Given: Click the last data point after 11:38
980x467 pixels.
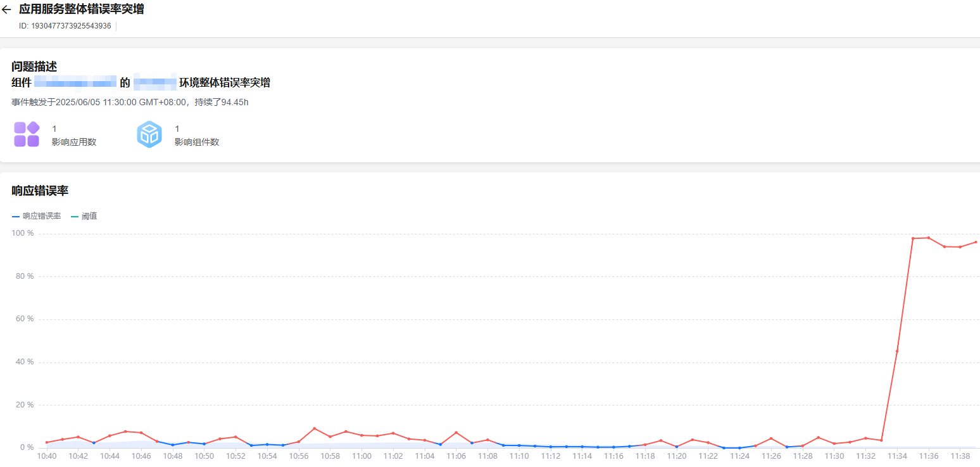Looking at the screenshot, I should 976,242.
